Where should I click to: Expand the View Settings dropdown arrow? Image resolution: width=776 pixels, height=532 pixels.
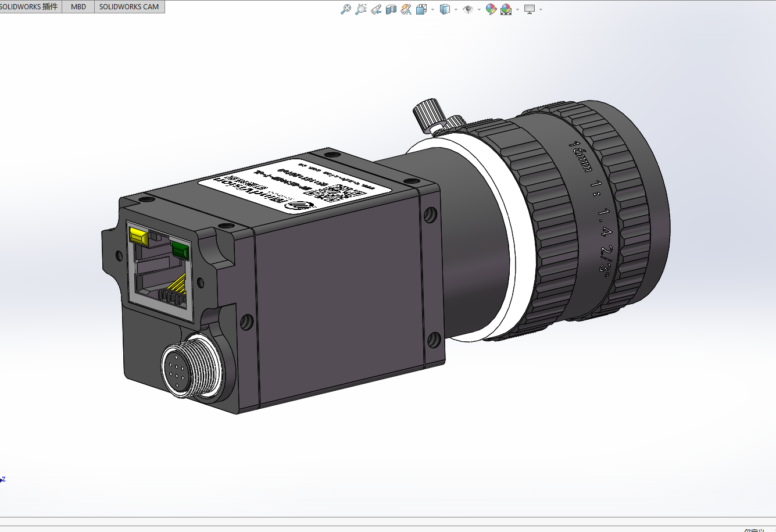541,9
